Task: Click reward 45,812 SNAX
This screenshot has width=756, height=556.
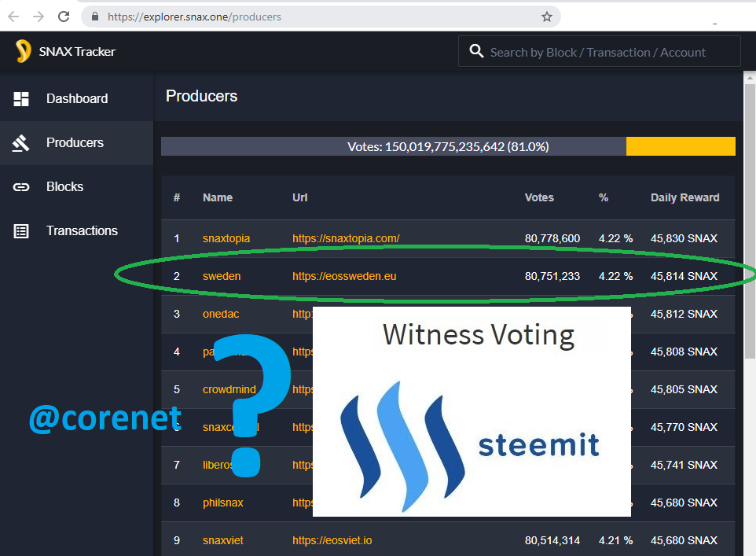Action: (684, 314)
